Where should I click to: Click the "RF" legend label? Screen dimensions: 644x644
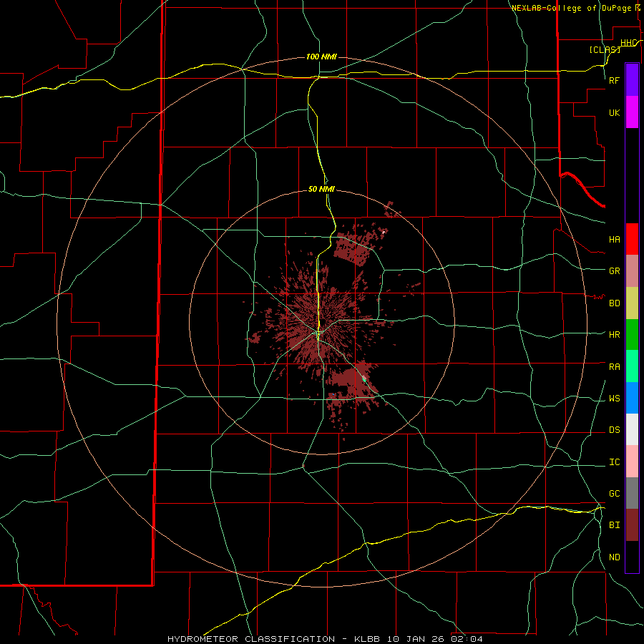tap(614, 80)
